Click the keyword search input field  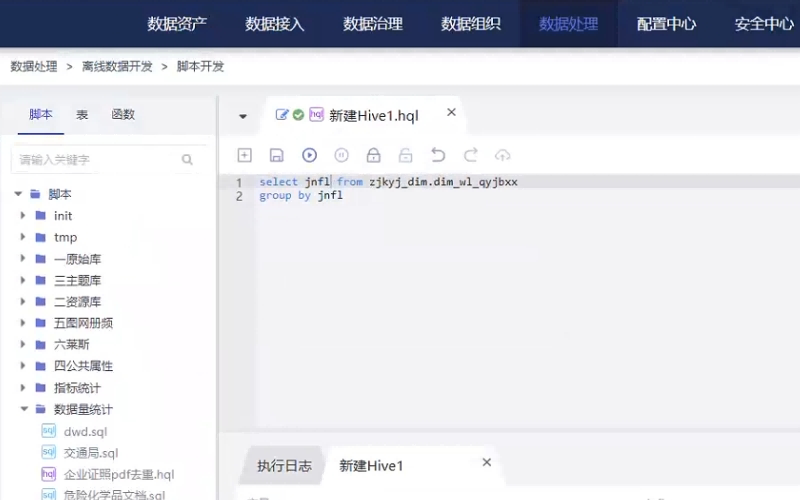pos(95,160)
